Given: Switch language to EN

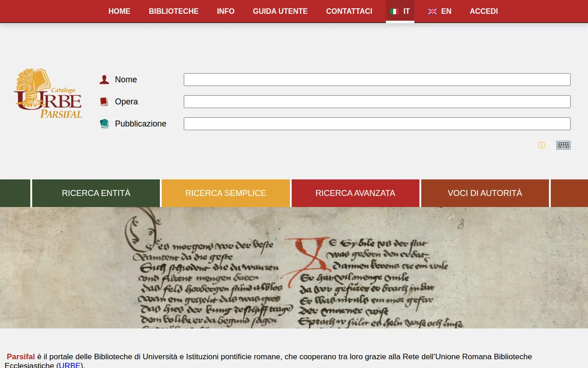Looking at the screenshot, I should point(440,11).
